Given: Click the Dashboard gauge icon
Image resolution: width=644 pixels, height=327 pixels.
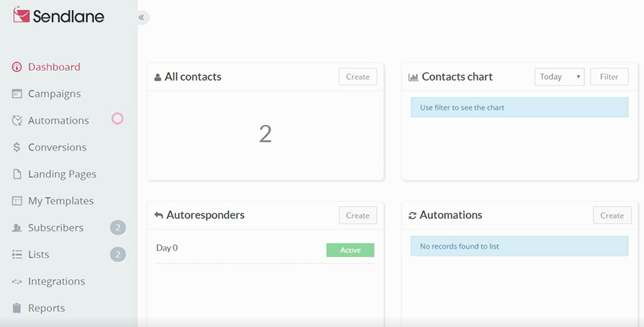Looking at the screenshot, I should pos(17,67).
